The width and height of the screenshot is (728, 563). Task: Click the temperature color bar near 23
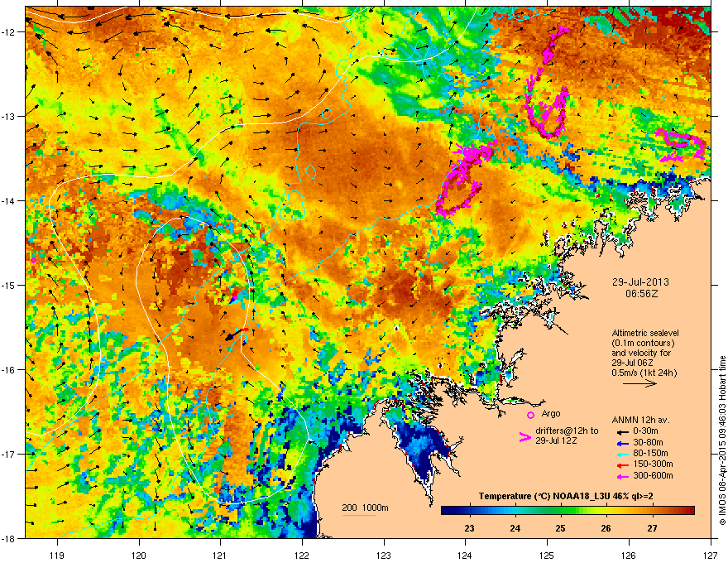click(x=469, y=511)
